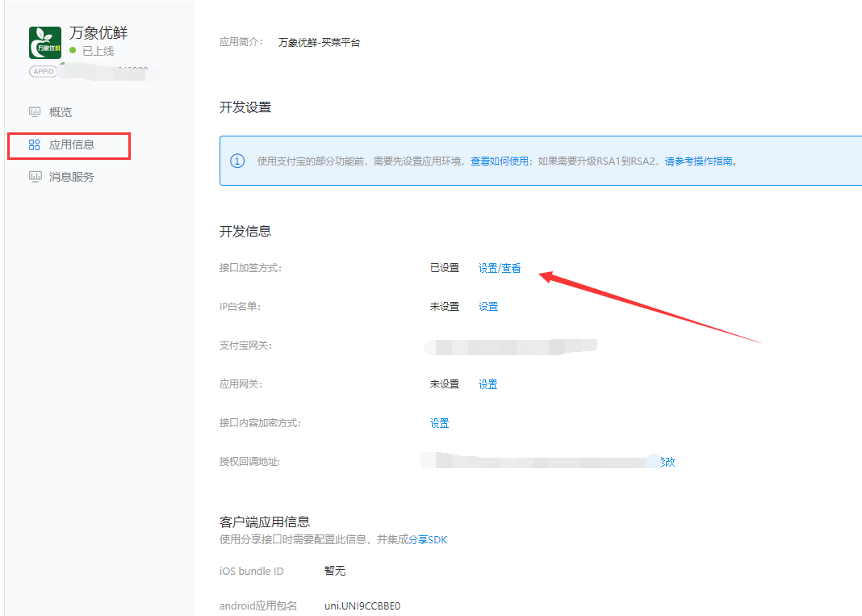Click the 授权回调地址 label
Screen dimensions: 862x616
(249, 462)
